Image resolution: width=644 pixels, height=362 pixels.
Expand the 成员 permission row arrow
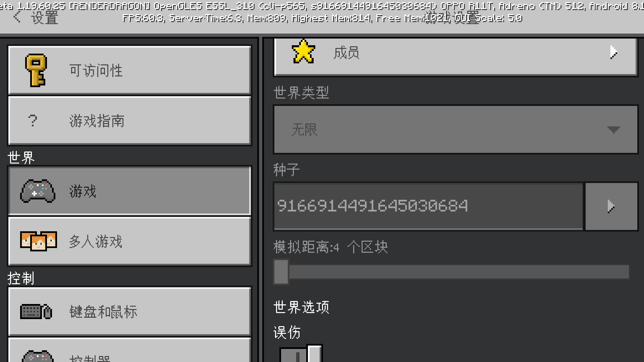pos(613,52)
